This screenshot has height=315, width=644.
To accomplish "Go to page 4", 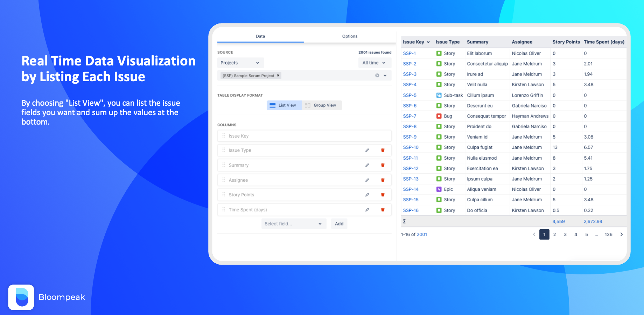I will [576, 234].
